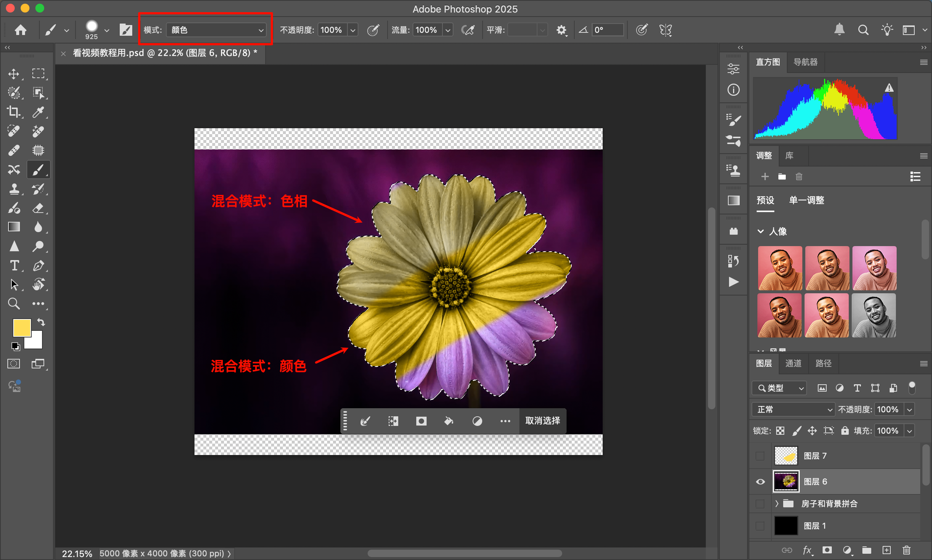Click the yellow foreground color swatch

coord(21,327)
